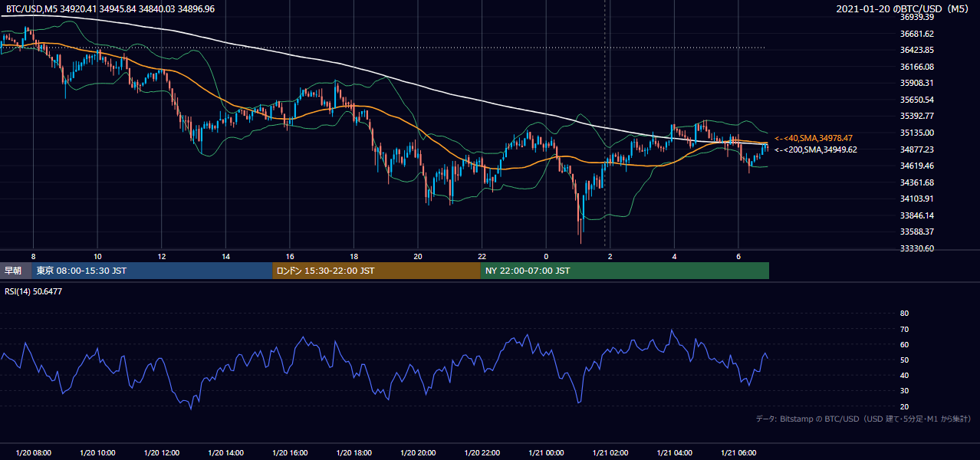The height and width of the screenshot is (460, 980).
Task: Click midnight hour label 0 under price chart
Action: tap(546, 255)
